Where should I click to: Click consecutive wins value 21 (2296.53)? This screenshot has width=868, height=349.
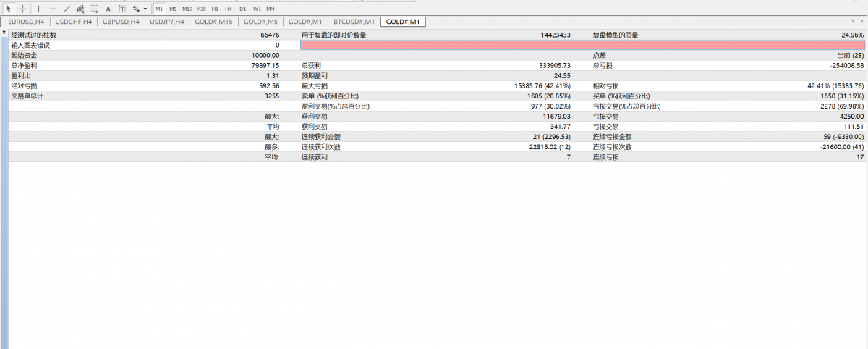552,136
